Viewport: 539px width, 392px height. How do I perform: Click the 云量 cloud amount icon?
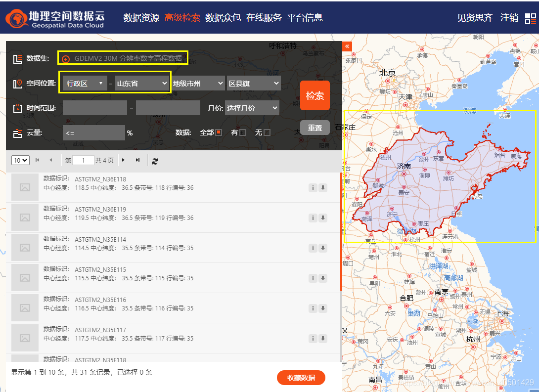tap(17, 133)
